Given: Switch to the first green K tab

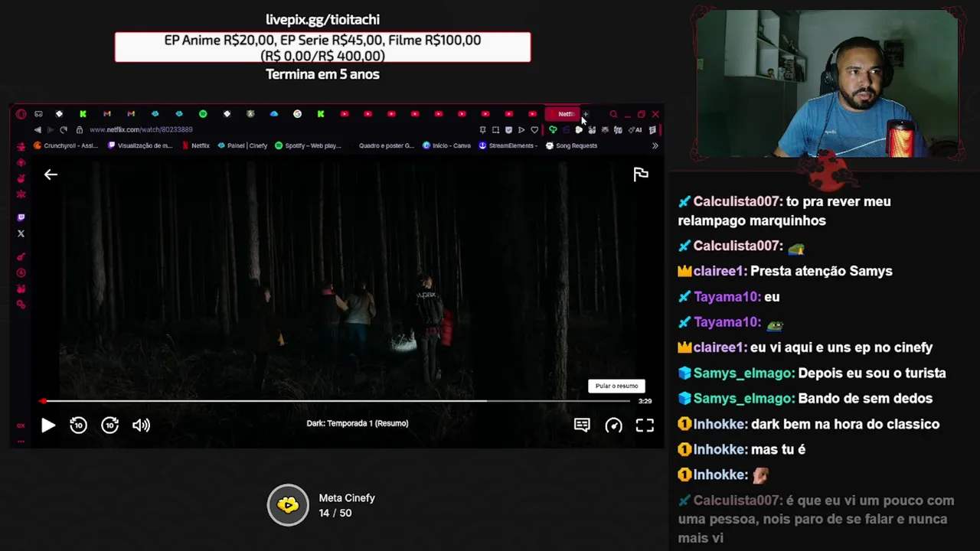Looking at the screenshot, I should [x=83, y=114].
